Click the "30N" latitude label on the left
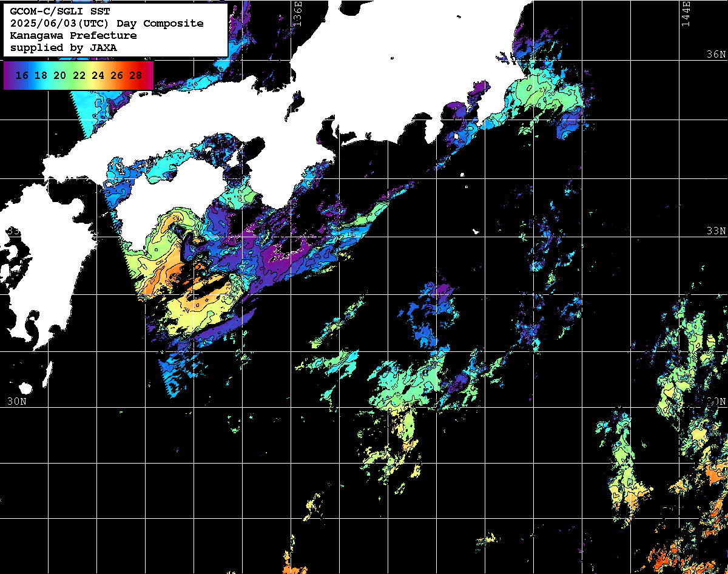The width and height of the screenshot is (728, 574). pyautogui.click(x=17, y=401)
